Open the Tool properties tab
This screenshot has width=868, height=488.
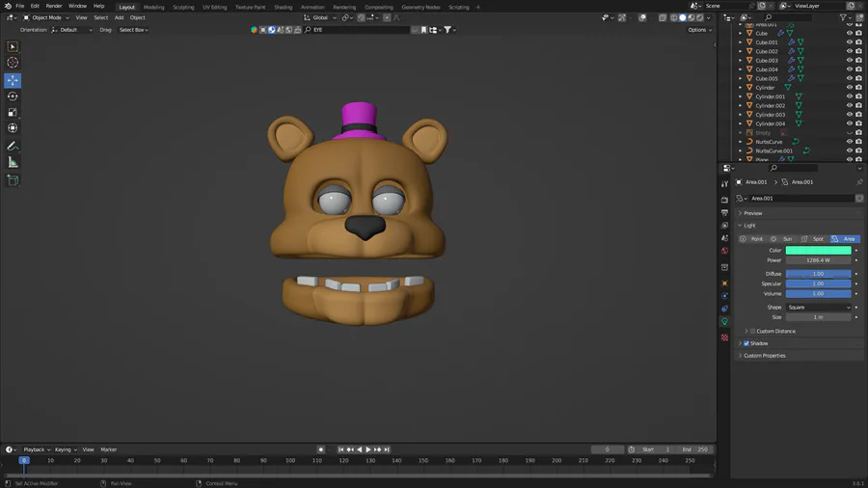coord(724,183)
